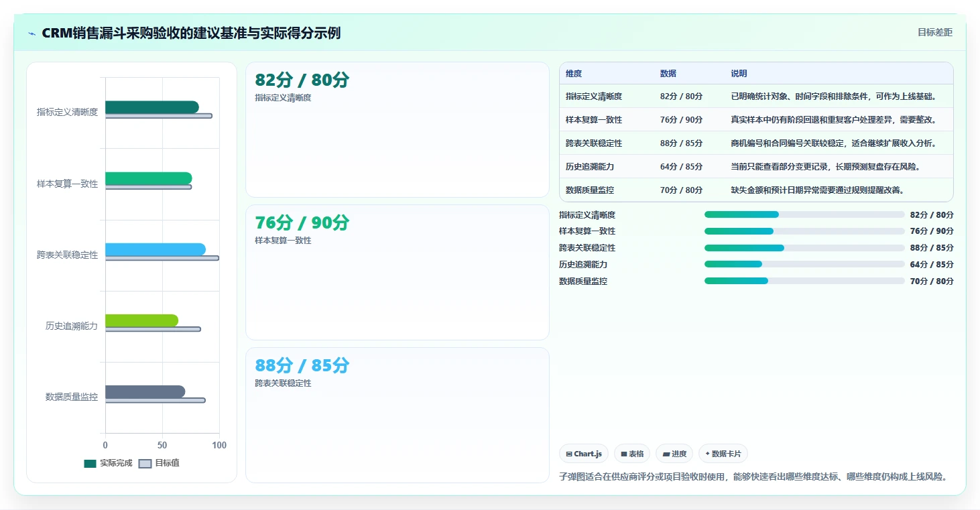Screen dimensions: 980x510
Task: Click the 50 tick on the chart axis
Action: 162,446
